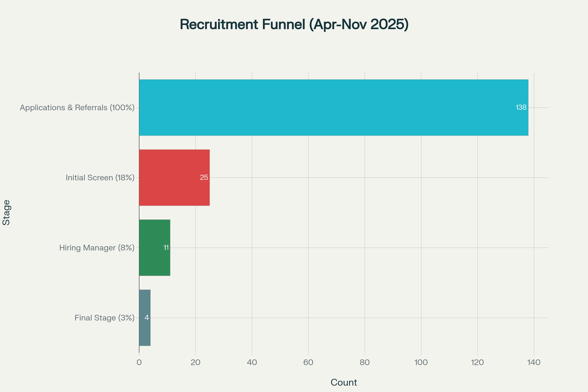Click the Applications & Referrals (100%) axis label
Image resolution: width=588 pixels, height=392 pixels.
(x=77, y=108)
